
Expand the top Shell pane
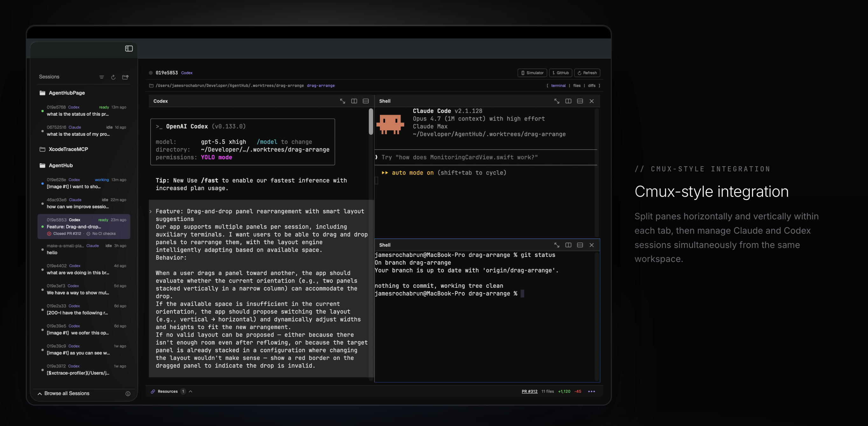point(556,101)
